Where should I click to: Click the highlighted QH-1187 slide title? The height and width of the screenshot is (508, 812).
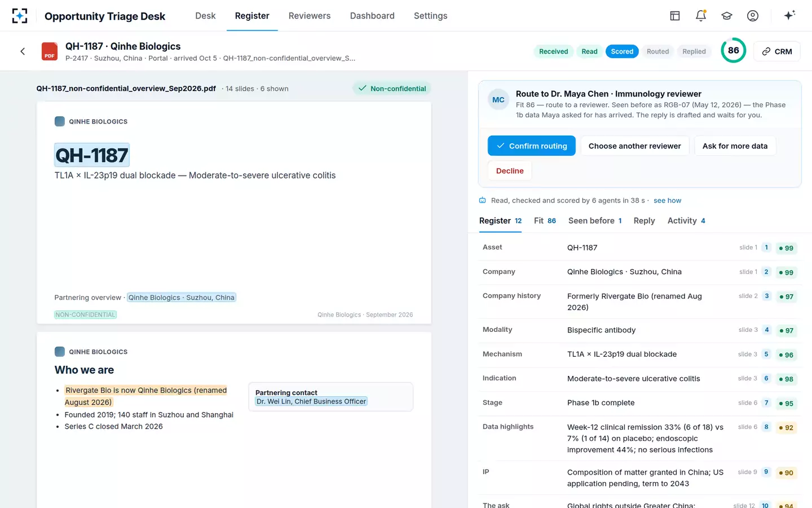92,155
